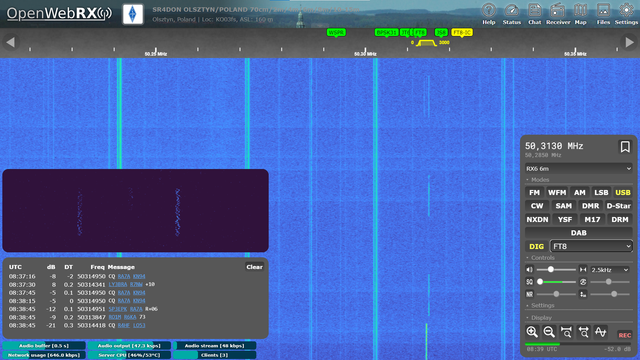640x360 pixels.
Task: Bookmark the current 50.3130 MHz frequency
Action: pyautogui.click(x=625, y=147)
